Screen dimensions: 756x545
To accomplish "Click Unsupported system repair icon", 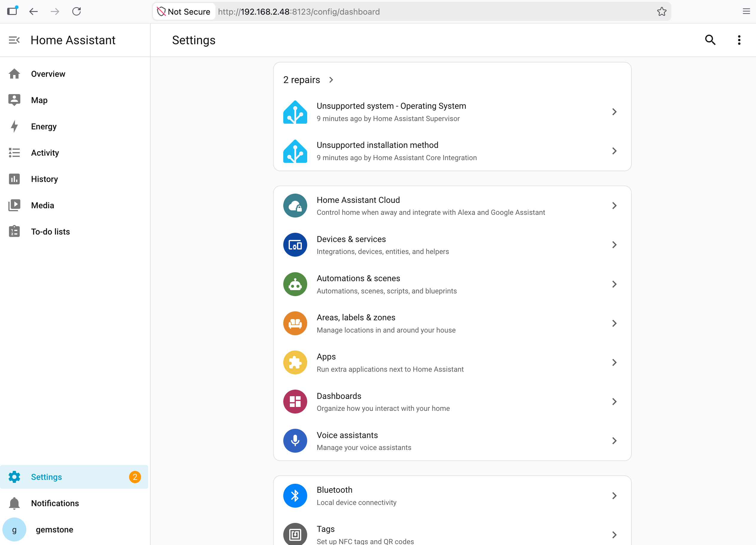I will (295, 112).
